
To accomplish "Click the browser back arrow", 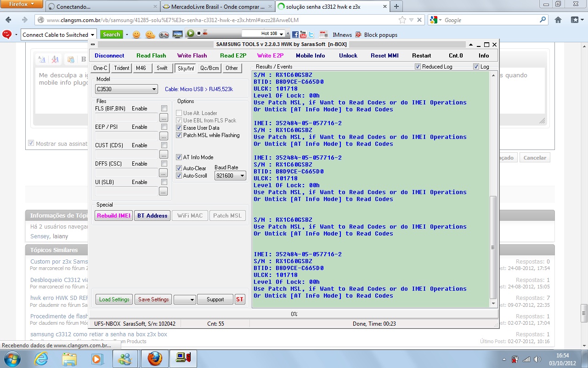I will [8, 20].
